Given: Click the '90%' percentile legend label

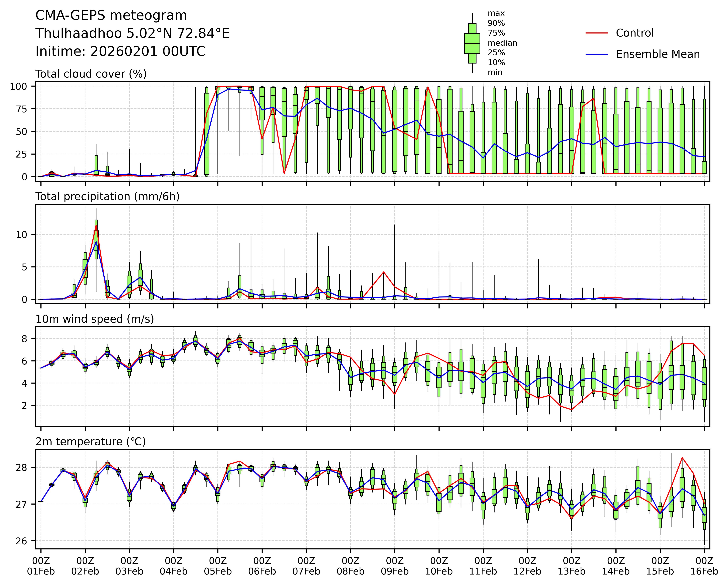Looking at the screenshot, I should (x=496, y=23).
